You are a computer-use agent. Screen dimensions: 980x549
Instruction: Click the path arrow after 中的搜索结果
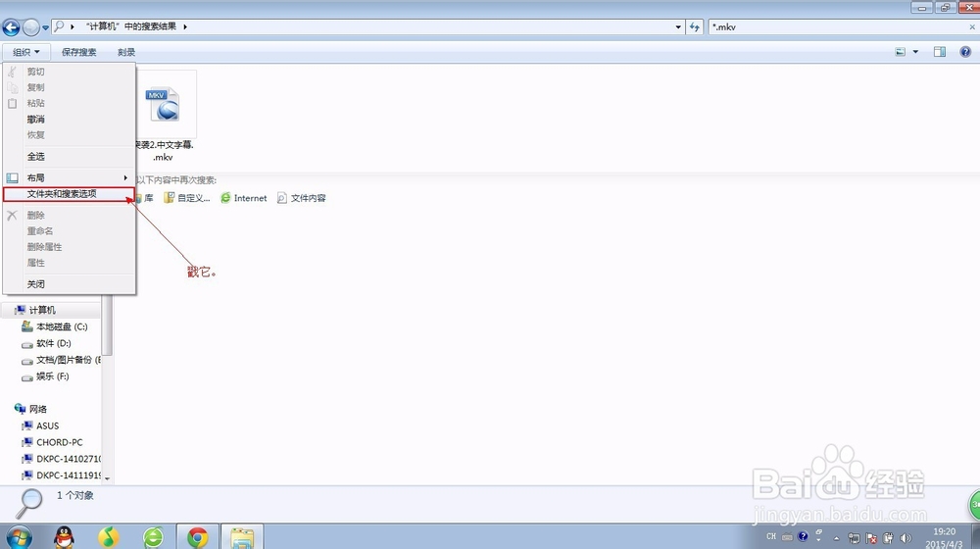[x=185, y=26]
